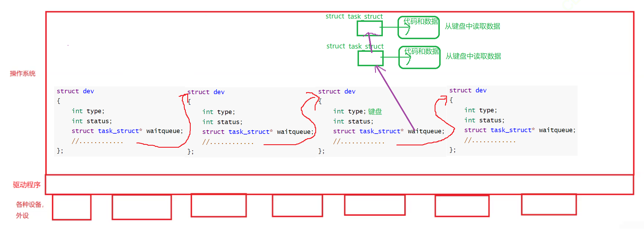644x243 pixels.
Task: Click the red 操作系统 label
Action: (23, 73)
